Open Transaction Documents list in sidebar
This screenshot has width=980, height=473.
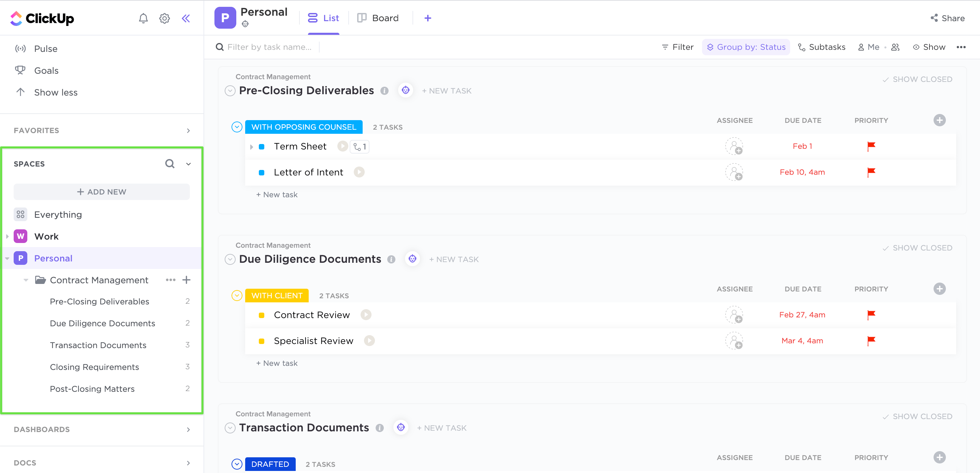coord(98,345)
